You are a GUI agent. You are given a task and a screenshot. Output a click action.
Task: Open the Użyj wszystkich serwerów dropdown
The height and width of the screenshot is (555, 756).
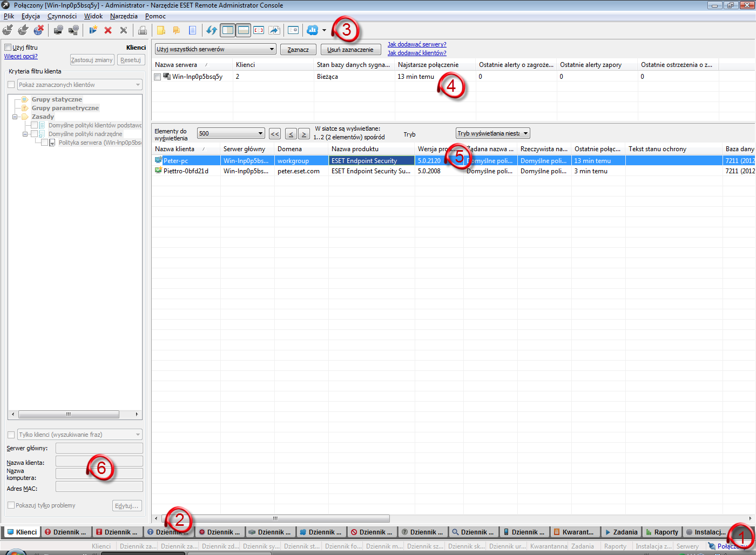216,49
